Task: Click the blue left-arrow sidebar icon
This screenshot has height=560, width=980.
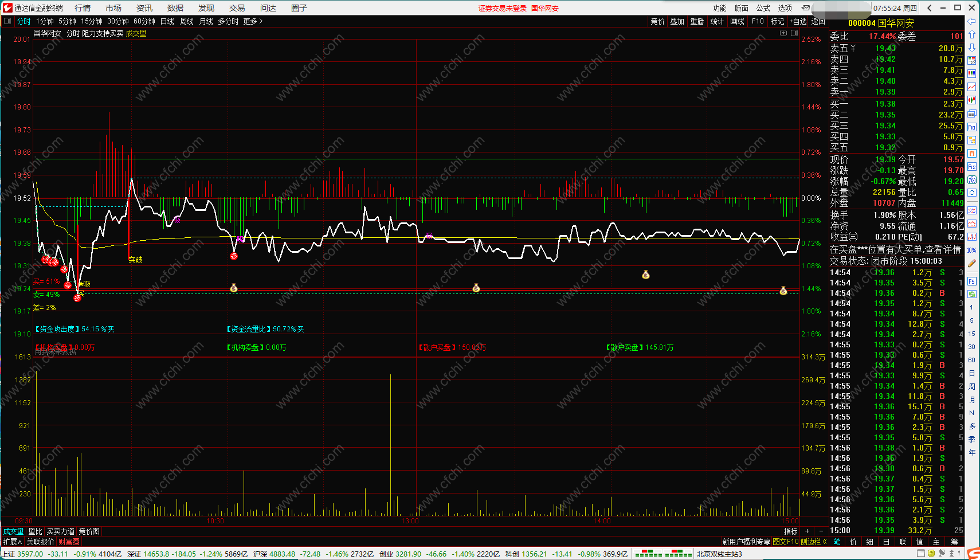Action: pos(972,21)
